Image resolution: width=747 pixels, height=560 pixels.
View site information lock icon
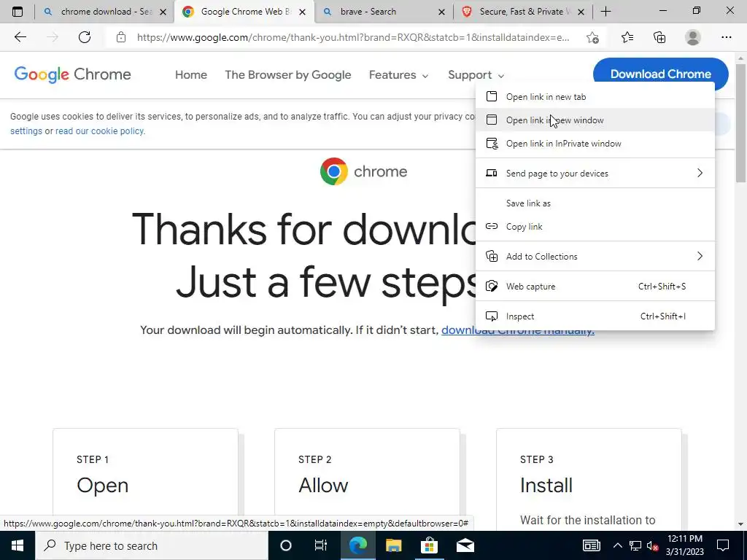121,37
